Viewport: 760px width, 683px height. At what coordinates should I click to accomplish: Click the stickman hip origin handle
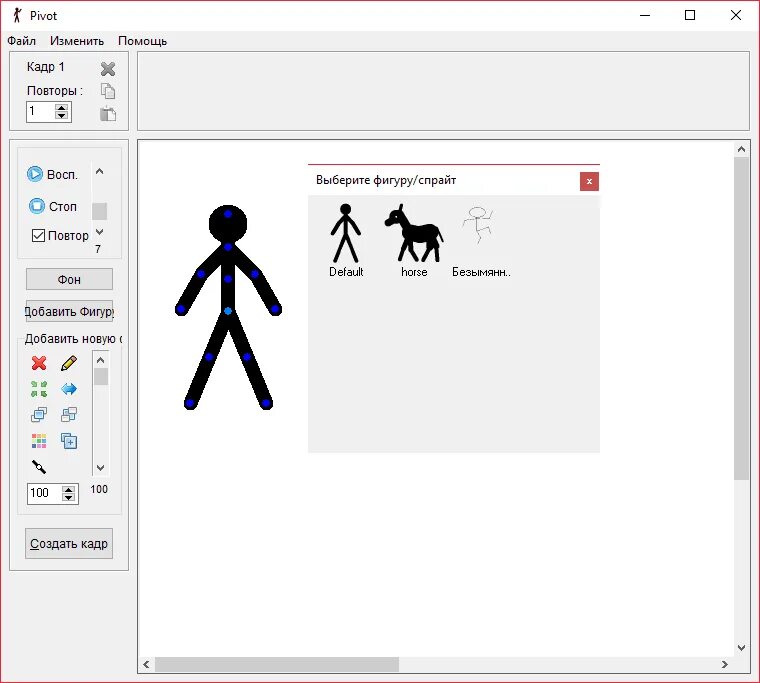(x=228, y=311)
